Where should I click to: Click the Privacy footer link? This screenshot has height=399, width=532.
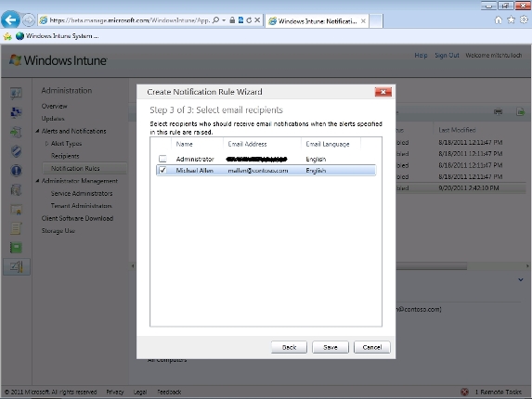(x=115, y=392)
